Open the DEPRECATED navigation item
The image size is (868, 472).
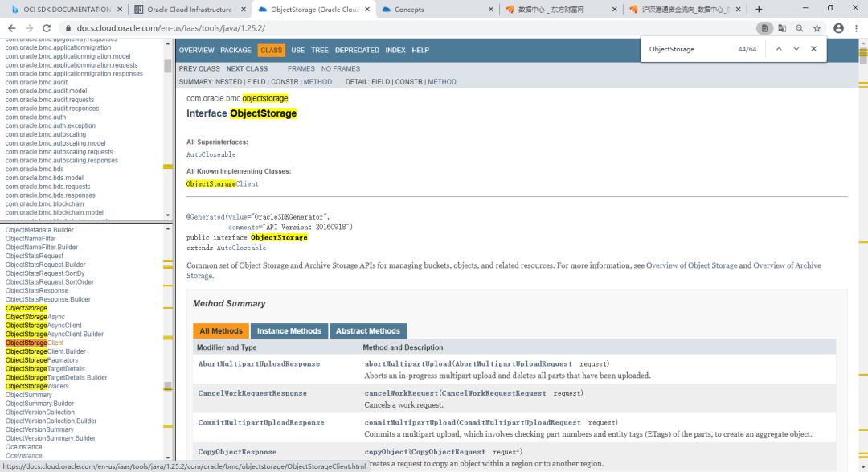tap(357, 51)
